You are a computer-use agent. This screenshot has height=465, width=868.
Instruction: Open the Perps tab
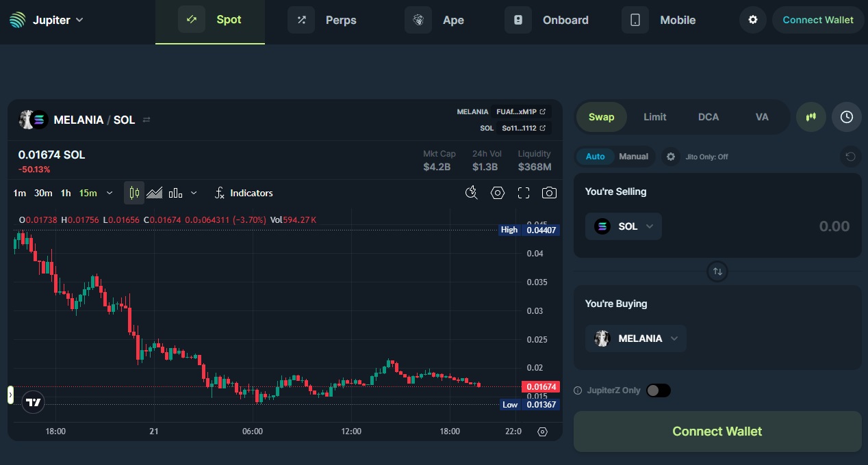click(x=322, y=20)
